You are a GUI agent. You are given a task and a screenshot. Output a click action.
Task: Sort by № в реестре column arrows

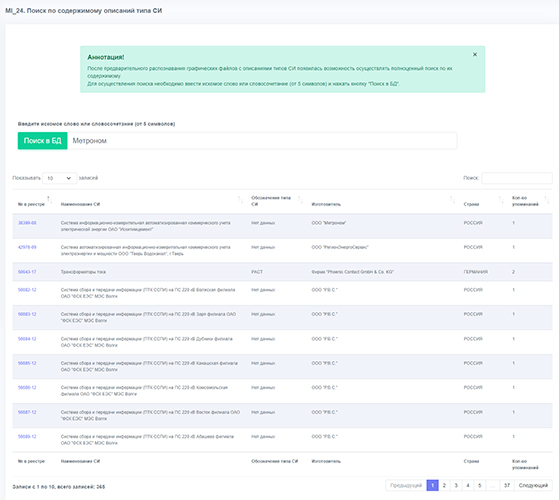[49, 200]
